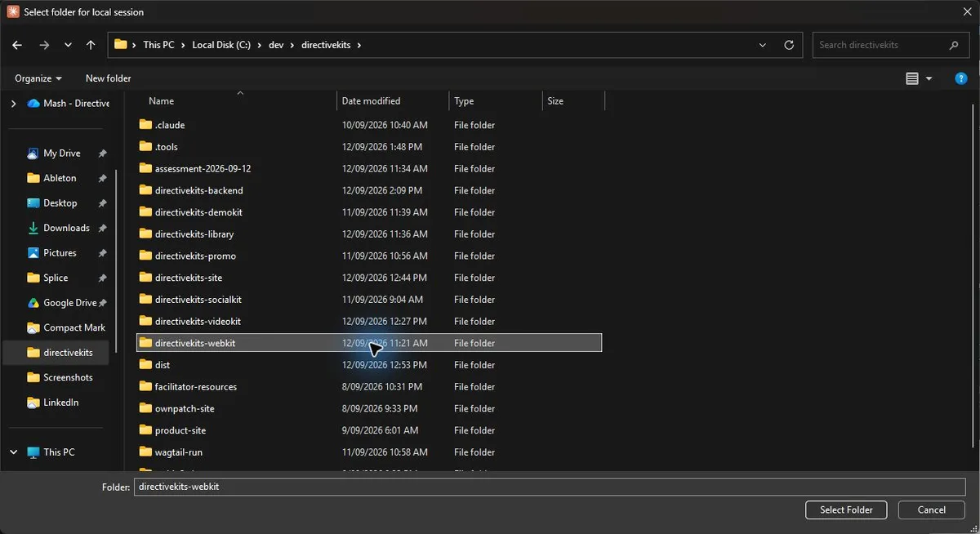The height and width of the screenshot is (534, 980).
Task: Confirm with the Select Folder button
Action: (x=846, y=510)
